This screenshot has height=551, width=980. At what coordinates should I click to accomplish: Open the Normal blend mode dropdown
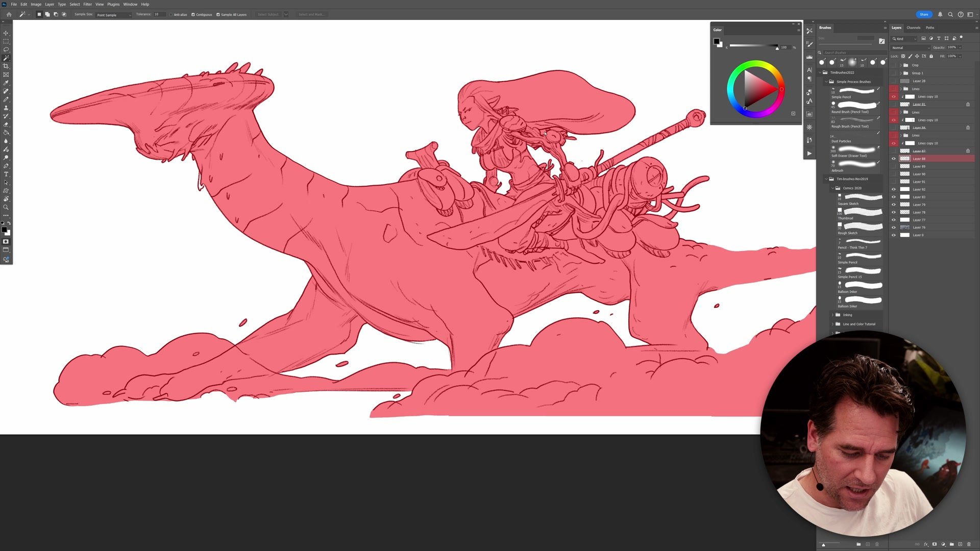pyautogui.click(x=911, y=47)
